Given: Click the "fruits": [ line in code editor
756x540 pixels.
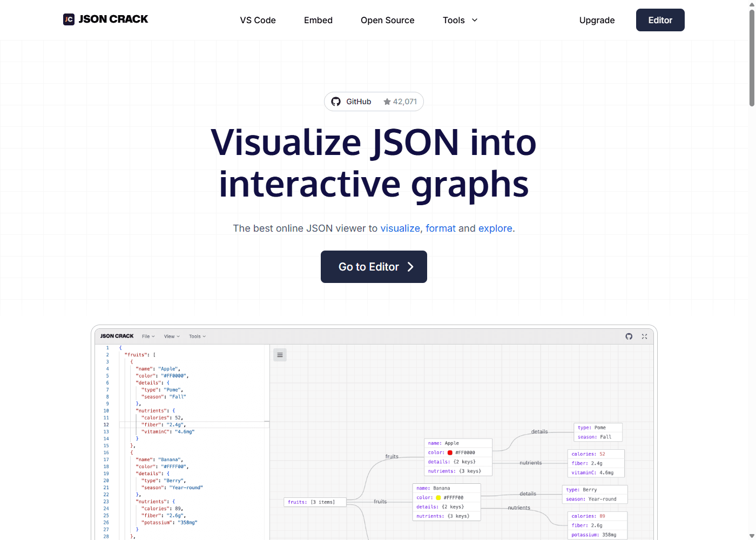Looking at the screenshot, I should point(140,355).
